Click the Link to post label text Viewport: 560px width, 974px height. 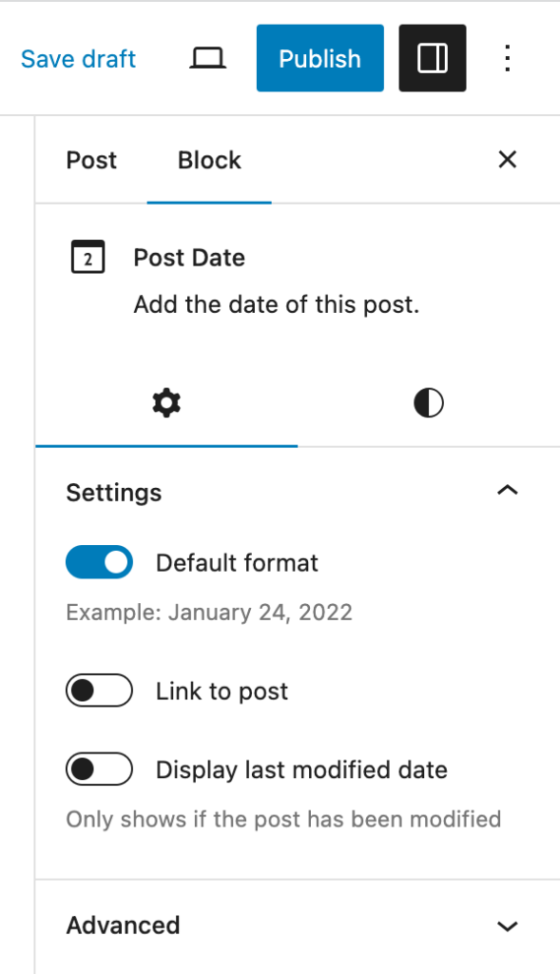pos(221,691)
